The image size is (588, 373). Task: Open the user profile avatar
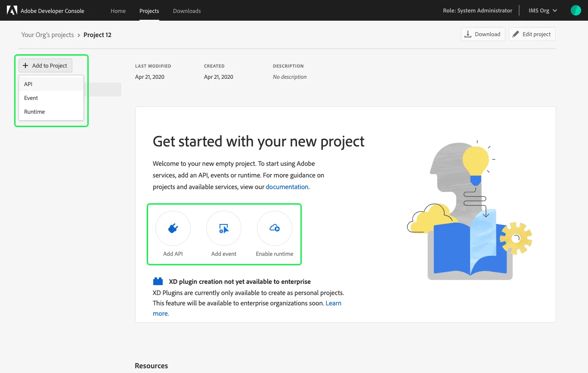pyautogui.click(x=576, y=10)
